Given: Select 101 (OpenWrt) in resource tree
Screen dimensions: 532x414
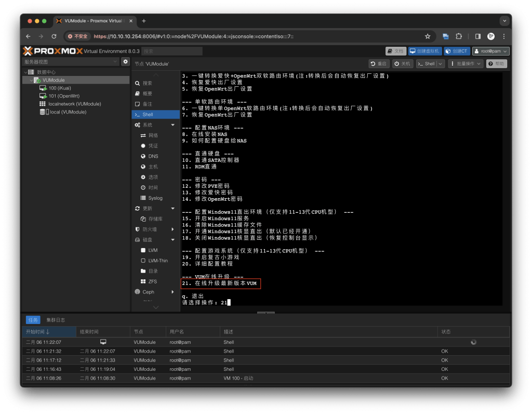Looking at the screenshot, I should tap(63, 96).
